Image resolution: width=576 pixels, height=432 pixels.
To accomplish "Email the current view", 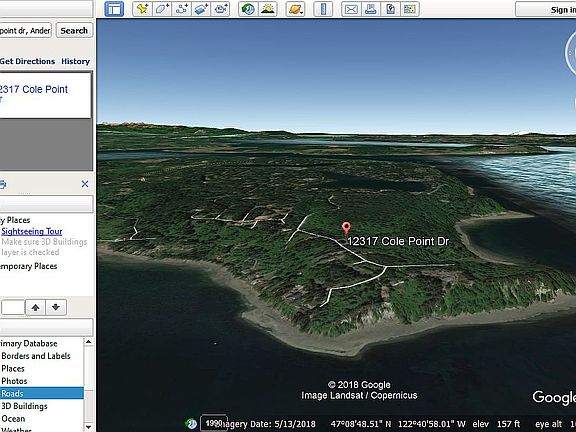I will (351, 9).
